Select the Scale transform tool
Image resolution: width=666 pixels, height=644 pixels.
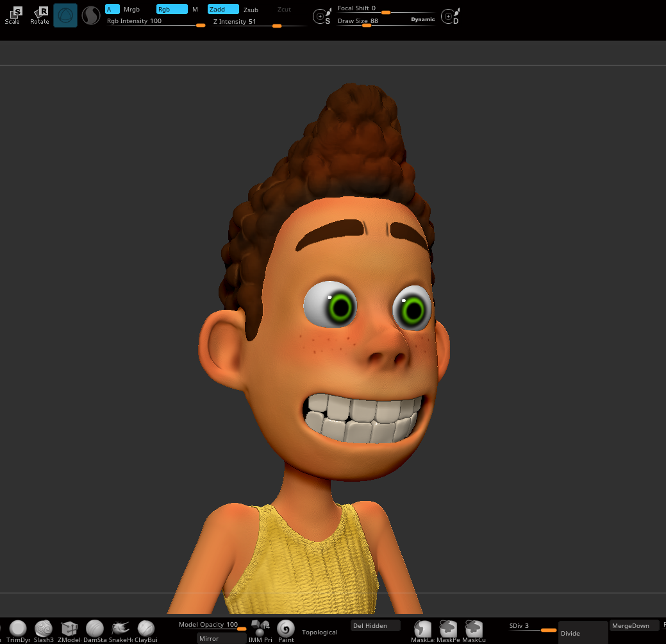tap(12, 16)
